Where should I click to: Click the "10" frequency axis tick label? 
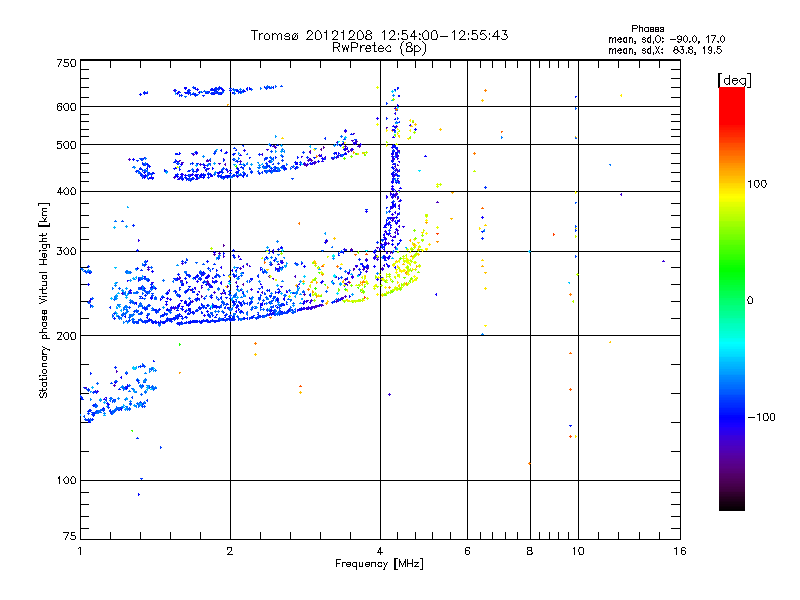pyautogui.click(x=578, y=551)
